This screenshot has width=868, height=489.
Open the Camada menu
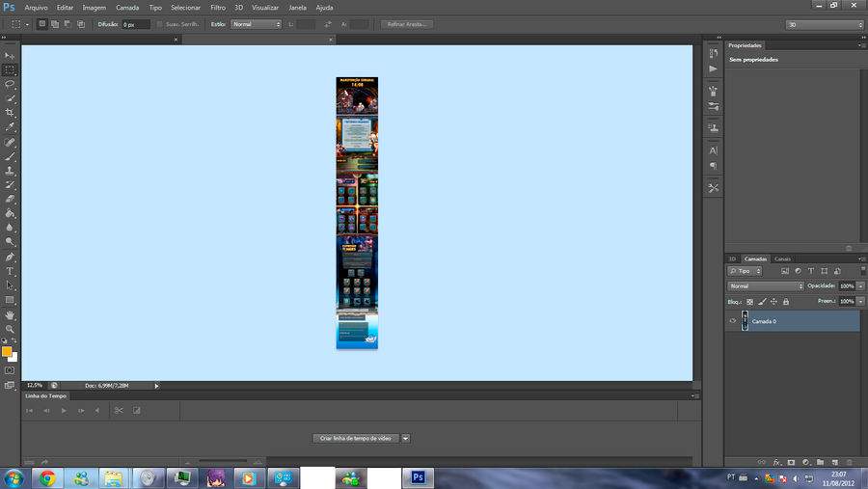127,8
